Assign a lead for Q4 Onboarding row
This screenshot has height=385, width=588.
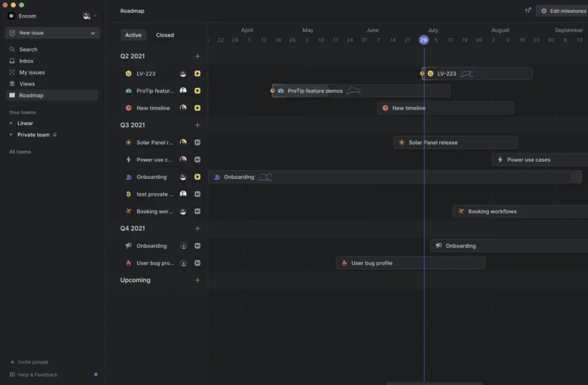(x=183, y=246)
